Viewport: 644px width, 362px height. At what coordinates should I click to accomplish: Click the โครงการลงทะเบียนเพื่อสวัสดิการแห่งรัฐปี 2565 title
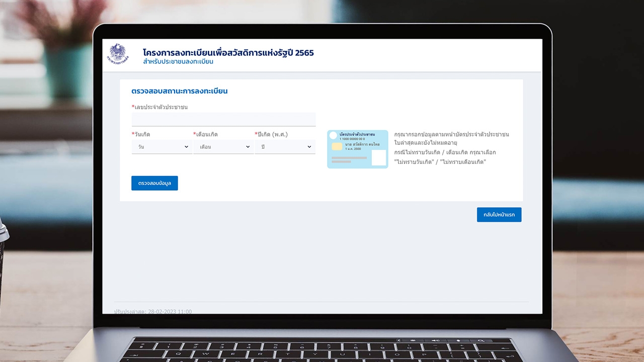(228, 53)
